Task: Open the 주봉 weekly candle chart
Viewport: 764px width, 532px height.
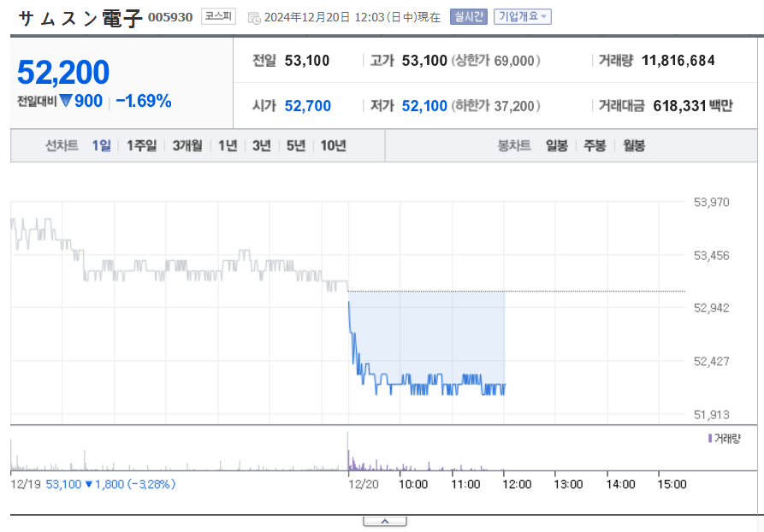Action: 595,145
